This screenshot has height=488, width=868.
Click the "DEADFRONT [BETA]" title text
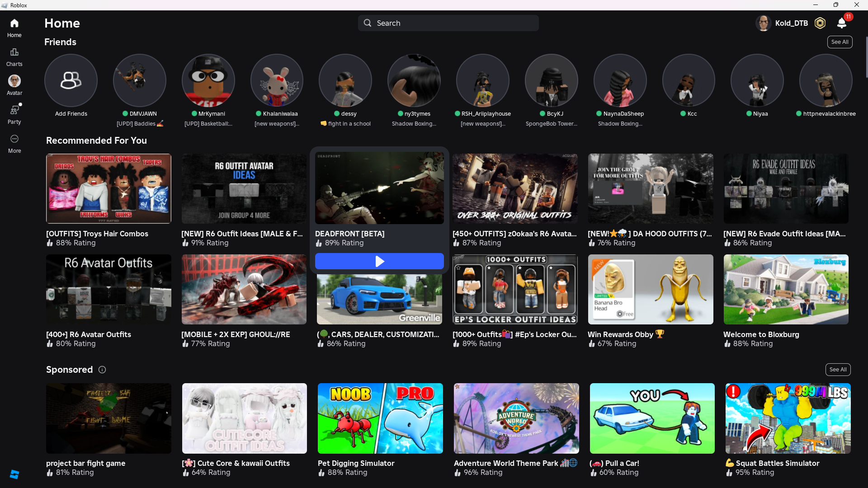coord(350,234)
